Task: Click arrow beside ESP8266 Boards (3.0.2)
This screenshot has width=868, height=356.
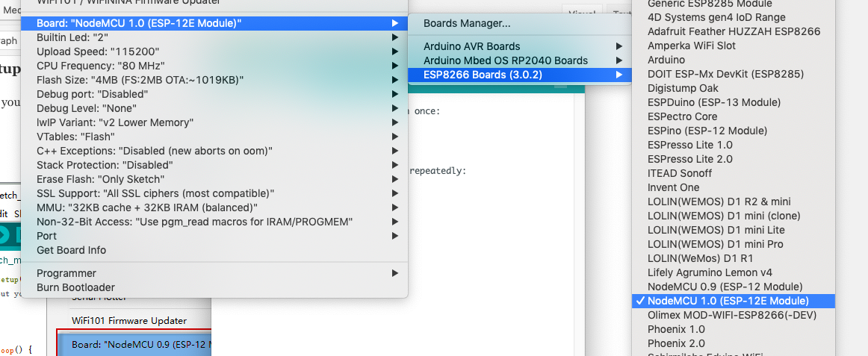Action: pyautogui.click(x=619, y=75)
